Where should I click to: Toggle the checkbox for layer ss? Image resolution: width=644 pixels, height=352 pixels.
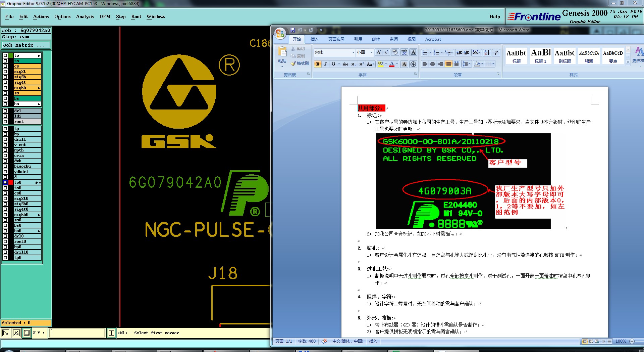(x=5, y=93)
